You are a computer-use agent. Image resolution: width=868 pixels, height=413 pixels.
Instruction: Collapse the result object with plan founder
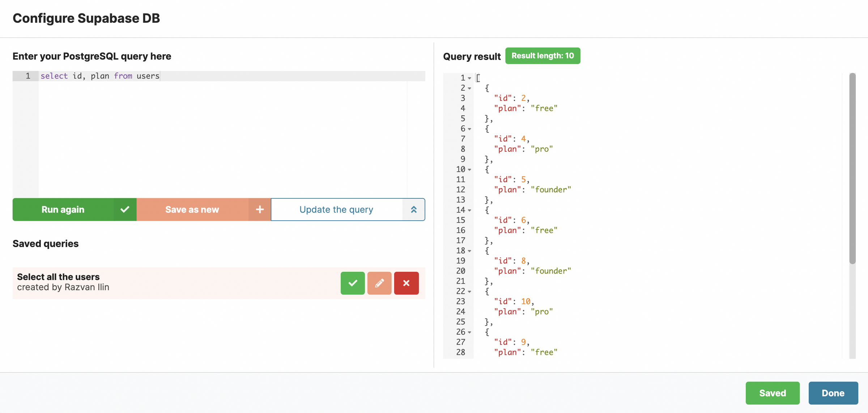click(469, 169)
